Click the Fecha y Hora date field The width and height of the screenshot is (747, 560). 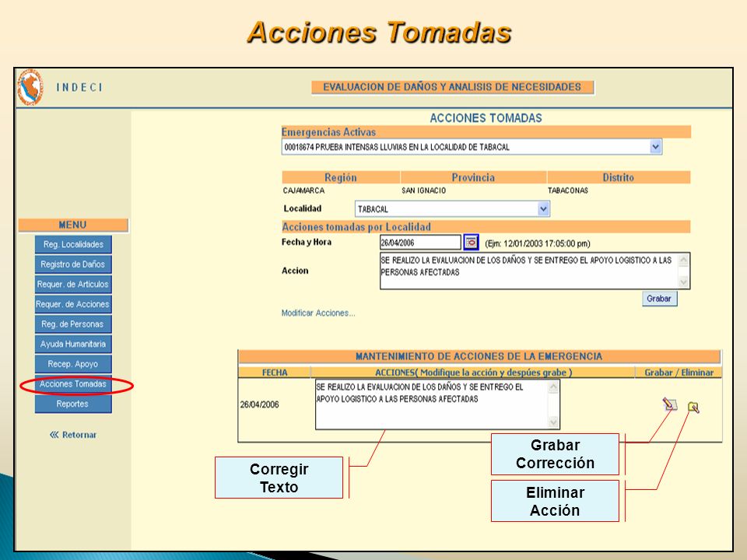pyautogui.click(x=420, y=243)
